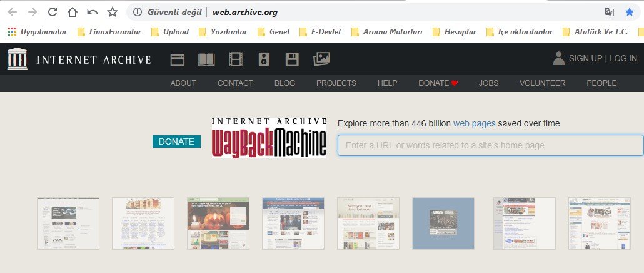Open the translate page icon in address bar
Screen dimensions: 644x273
610,12
